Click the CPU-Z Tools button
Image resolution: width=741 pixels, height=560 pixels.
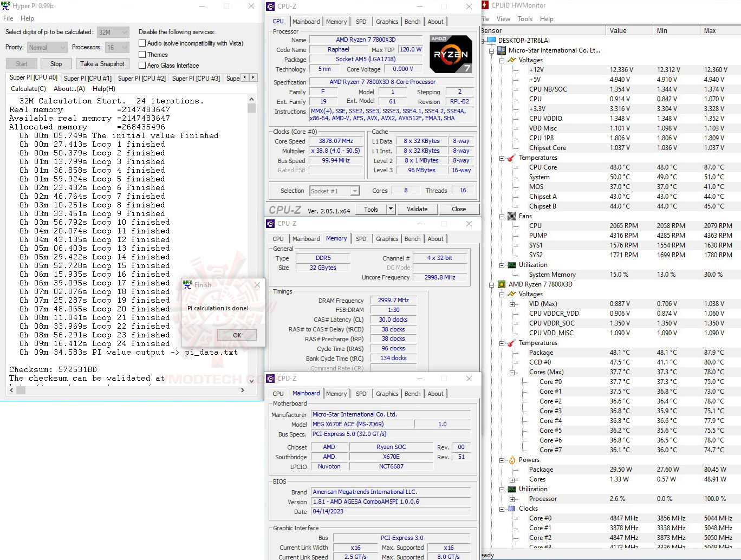pos(371,209)
